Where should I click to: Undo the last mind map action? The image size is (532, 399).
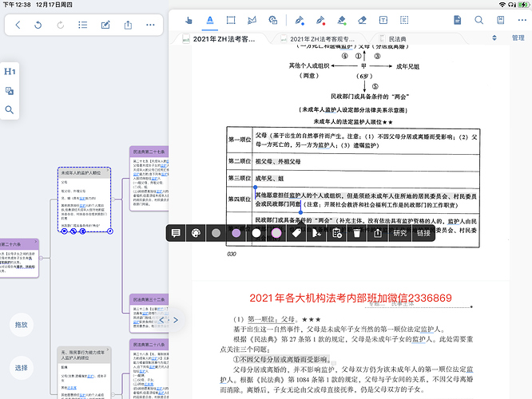click(x=38, y=25)
